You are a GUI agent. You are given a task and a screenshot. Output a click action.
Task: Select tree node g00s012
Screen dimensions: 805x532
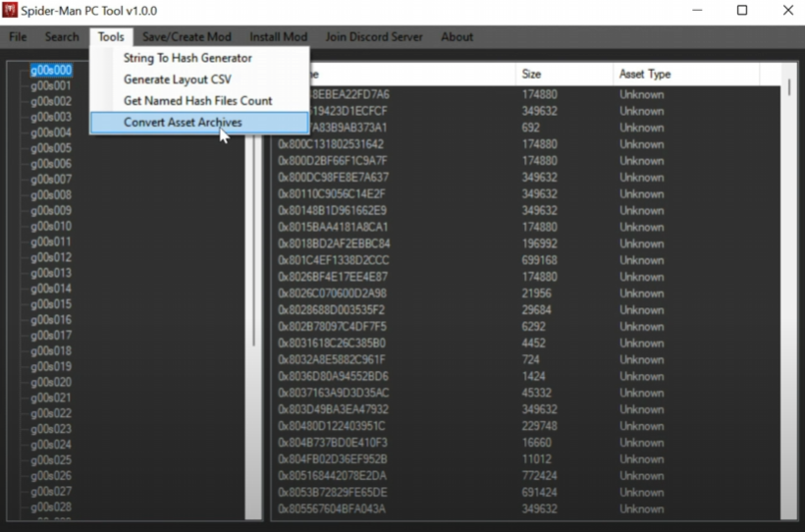(51, 257)
